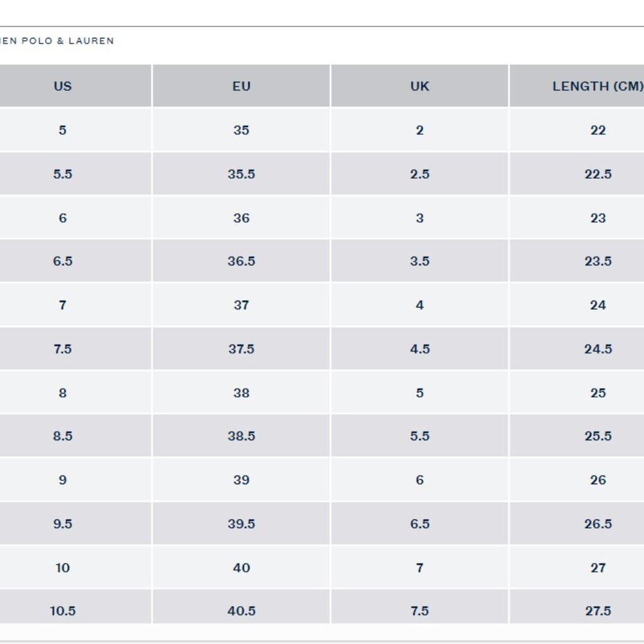The height and width of the screenshot is (644, 644).
Task: Click the 23.5 cm length cell
Action: click(598, 261)
